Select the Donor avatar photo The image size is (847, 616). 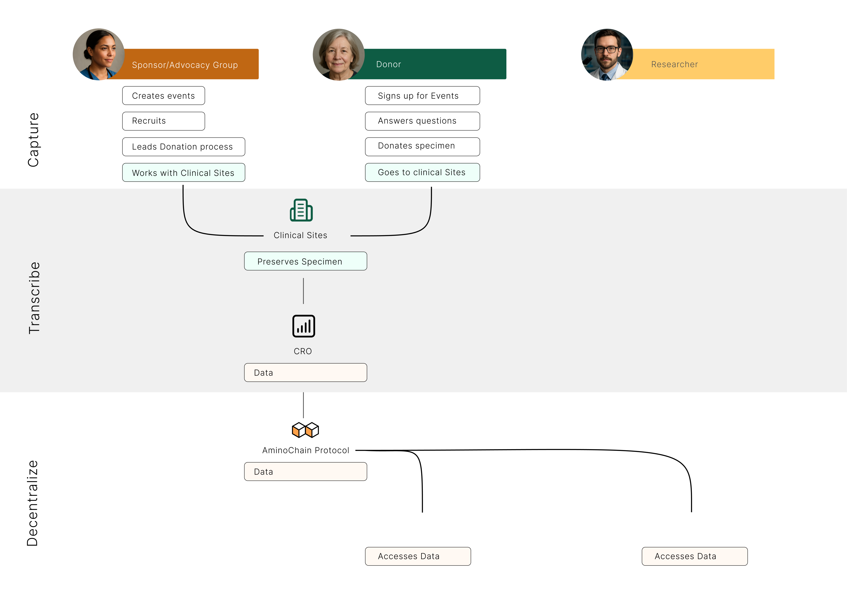pyautogui.click(x=339, y=54)
